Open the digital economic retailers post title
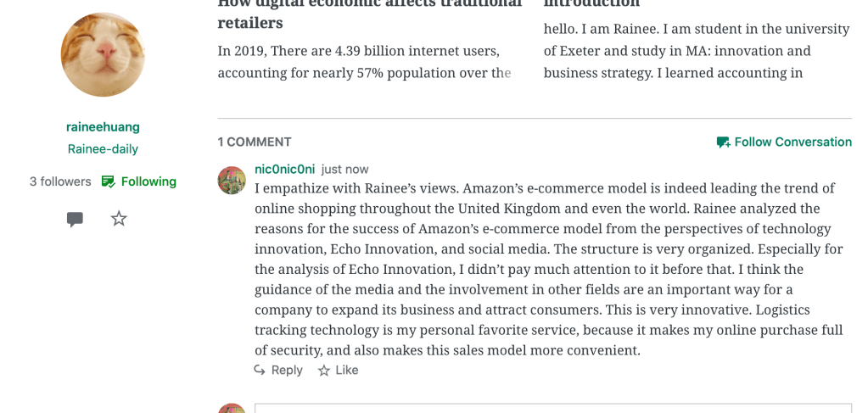The height and width of the screenshot is (413, 868). click(x=369, y=14)
